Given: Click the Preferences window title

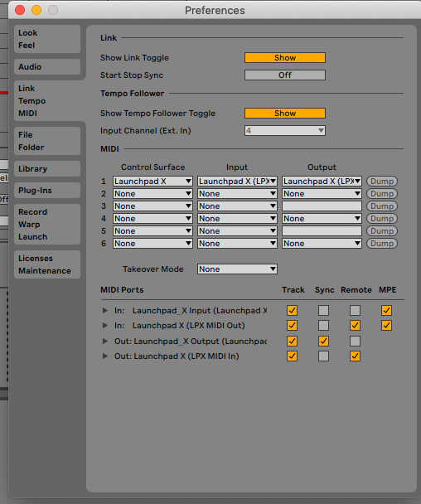Looking at the screenshot, I should (215, 11).
